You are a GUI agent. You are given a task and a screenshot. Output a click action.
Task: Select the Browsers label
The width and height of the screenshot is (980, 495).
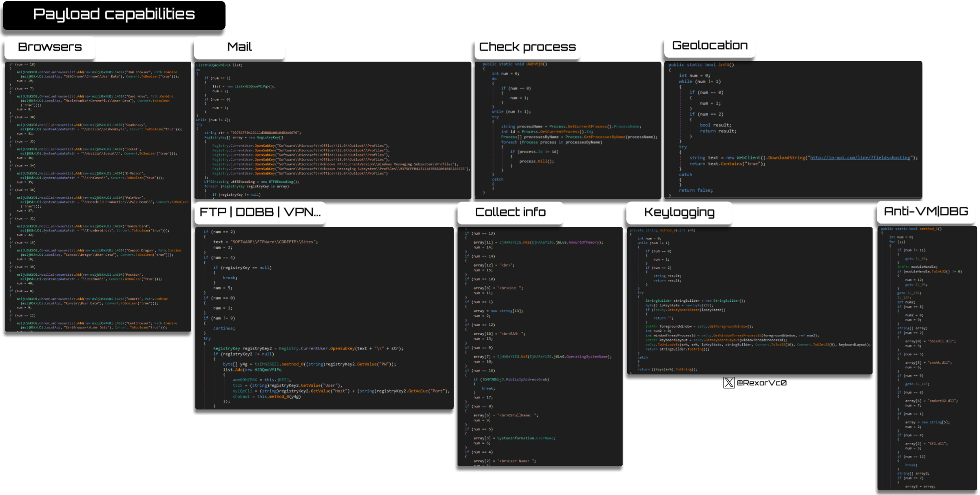click(x=50, y=47)
